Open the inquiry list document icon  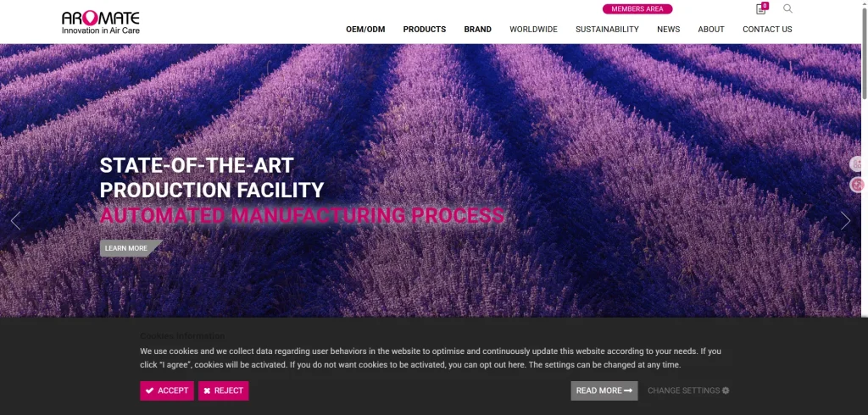pyautogui.click(x=761, y=8)
